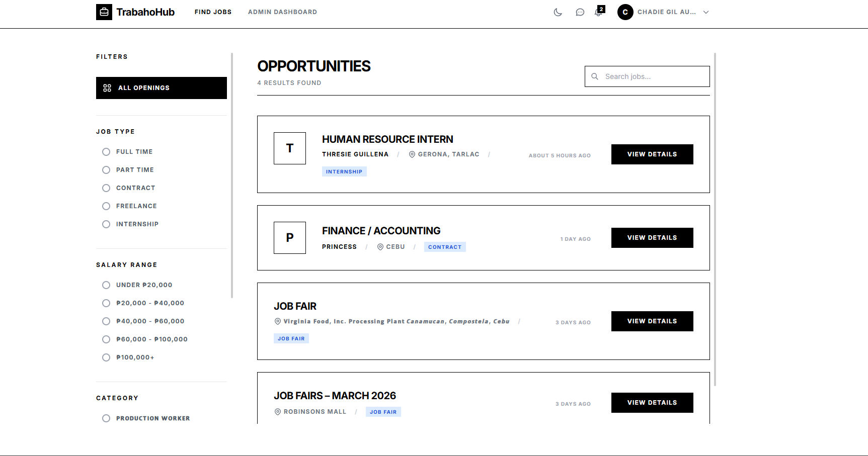This screenshot has width=868, height=456.
Task: View details for the Human Resource Intern job
Action: pyautogui.click(x=652, y=154)
